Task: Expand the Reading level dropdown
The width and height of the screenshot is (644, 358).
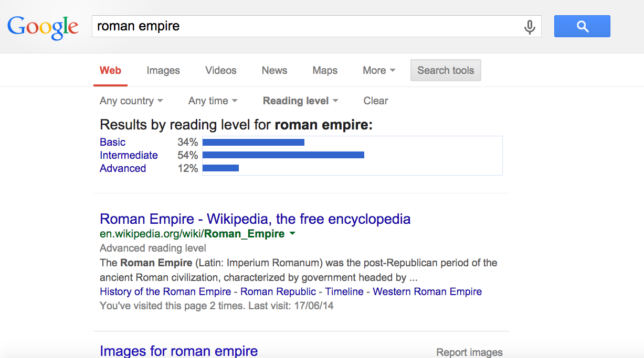Action: click(x=300, y=101)
